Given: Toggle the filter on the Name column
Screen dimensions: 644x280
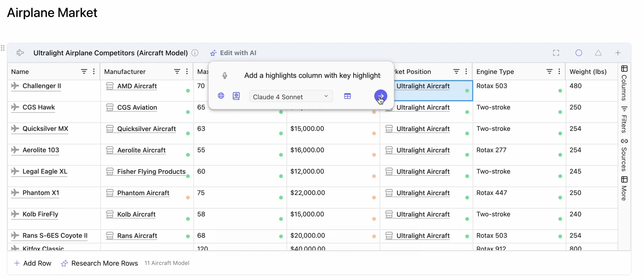Looking at the screenshot, I should pyautogui.click(x=84, y=71).
